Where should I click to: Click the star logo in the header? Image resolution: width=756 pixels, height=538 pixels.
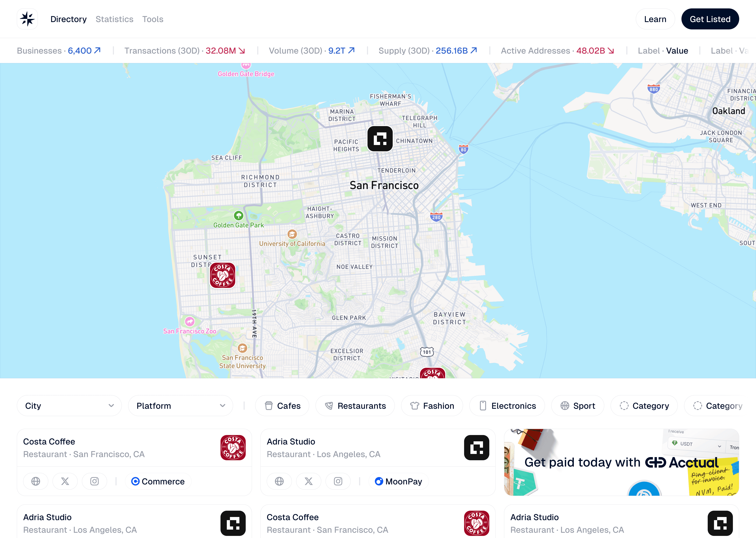[27, 19]
